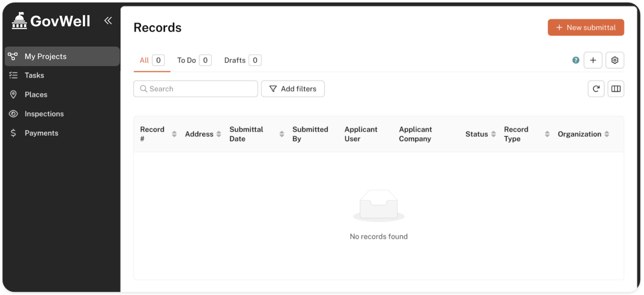The image size is (644, 295).
Task: Open the teal help question mark icon
Action: tap(575, 60)
